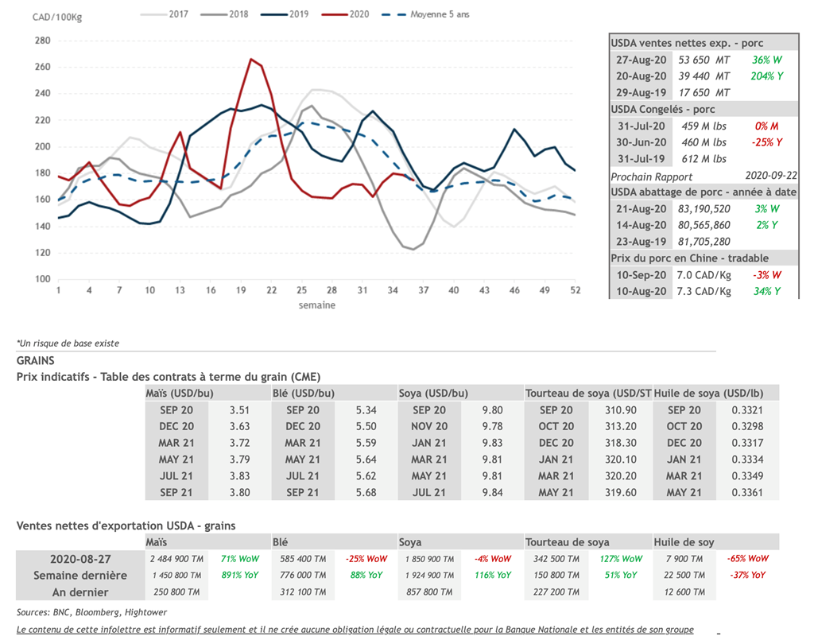The image size is (814, 644).
Task: Click the CAD/100Kg y-axis unit label
Action: coord(57,17)
